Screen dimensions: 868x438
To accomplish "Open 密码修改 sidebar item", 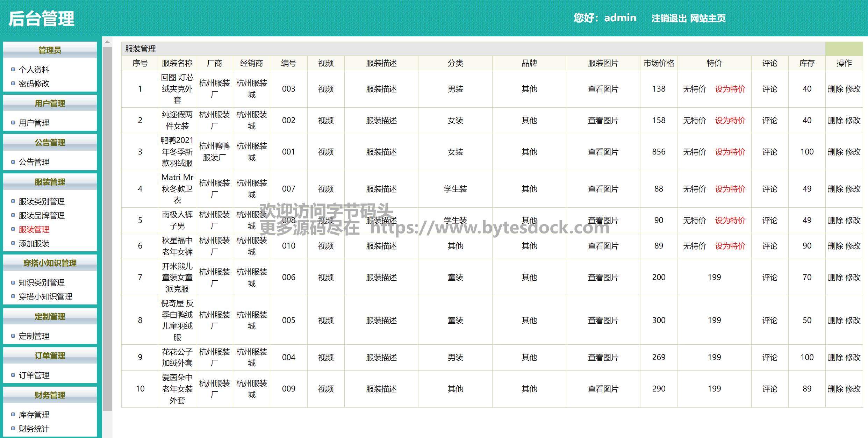I will tap(34, 84).
